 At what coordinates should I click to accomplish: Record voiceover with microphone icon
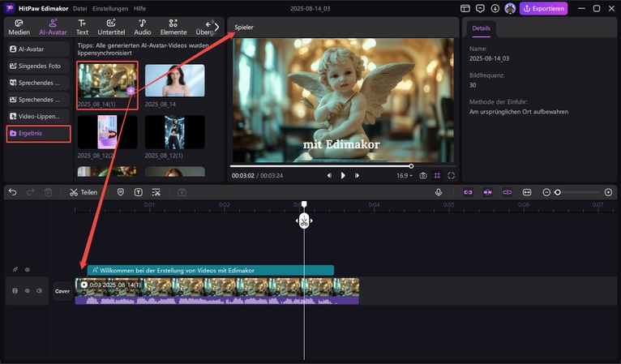(439, 192)
